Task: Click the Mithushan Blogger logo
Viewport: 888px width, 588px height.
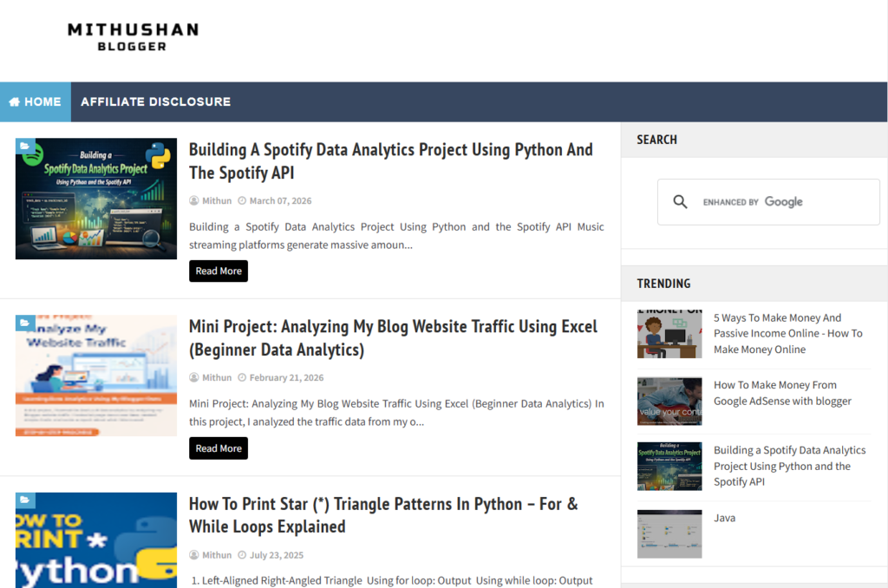Action: (133, 36)
